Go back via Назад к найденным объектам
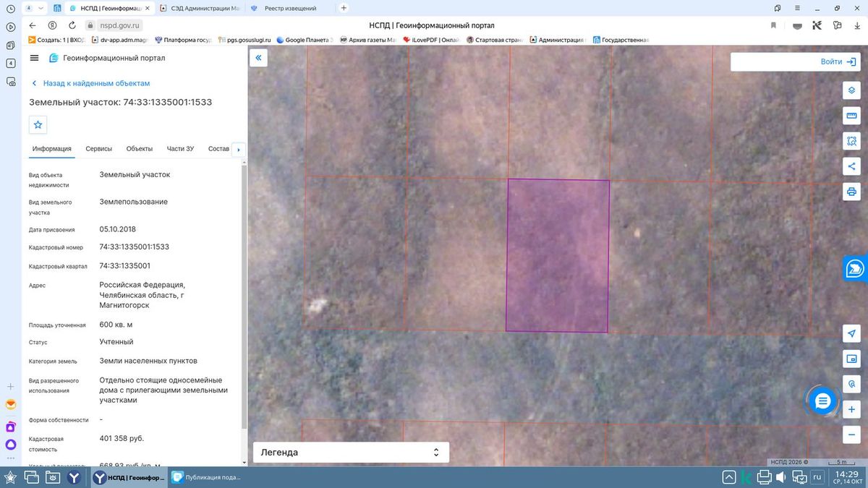Screen dimensions: 868x488 click(x=90, y=83)
